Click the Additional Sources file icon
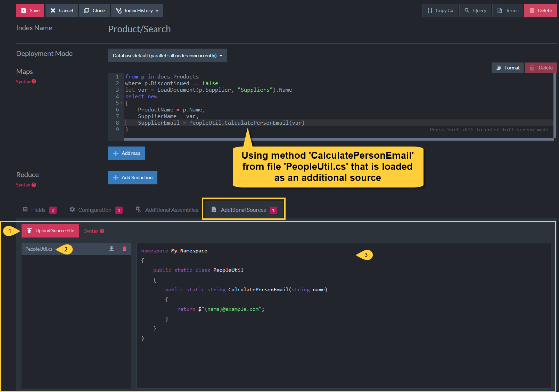 (x=214, y=210)
